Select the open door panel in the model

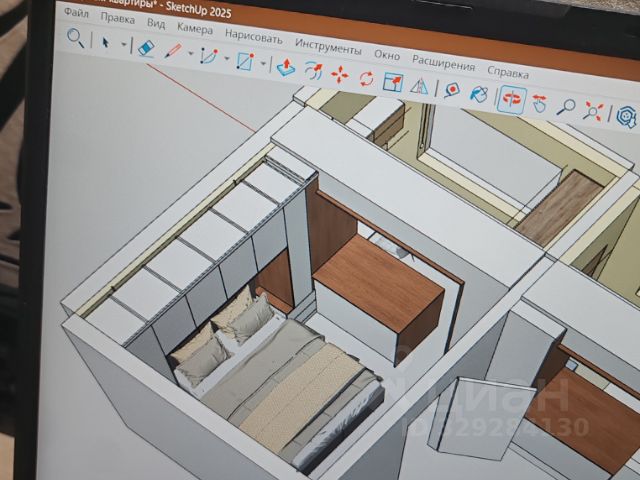[482, 418]
